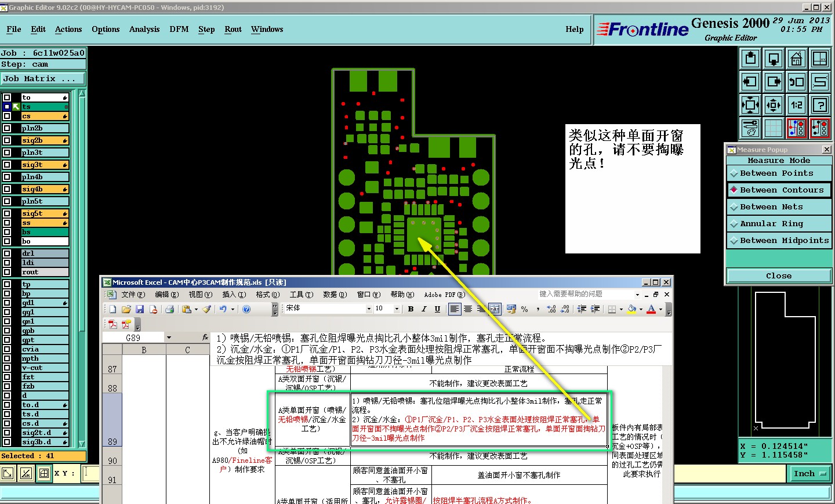Screen dimensions: 835x504
Task: Open the Edit menu
Action: [x=38, y=29]
